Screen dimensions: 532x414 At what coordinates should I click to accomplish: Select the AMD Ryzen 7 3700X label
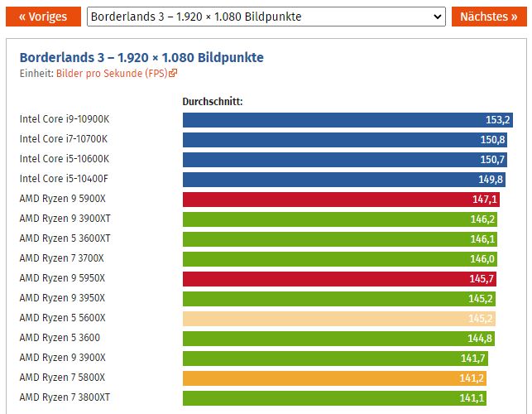coord(62,258)
